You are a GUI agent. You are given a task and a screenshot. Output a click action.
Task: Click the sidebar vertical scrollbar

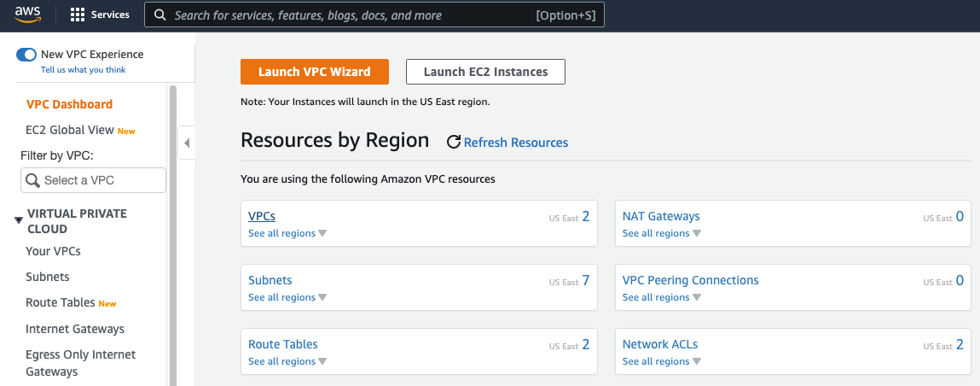[173, 235]
